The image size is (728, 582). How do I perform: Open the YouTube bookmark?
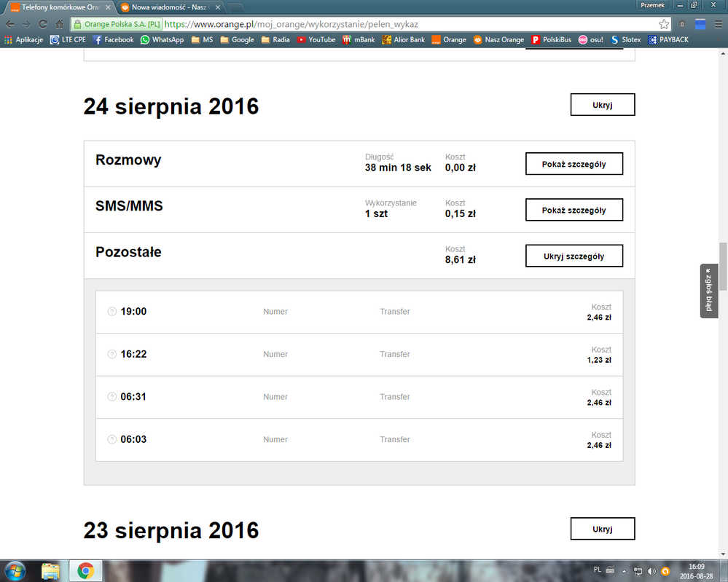coord(316,40)
